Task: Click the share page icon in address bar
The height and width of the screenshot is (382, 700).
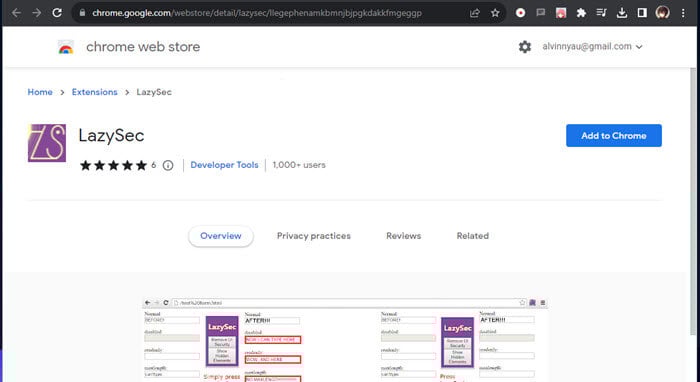Action: [475, 13]
